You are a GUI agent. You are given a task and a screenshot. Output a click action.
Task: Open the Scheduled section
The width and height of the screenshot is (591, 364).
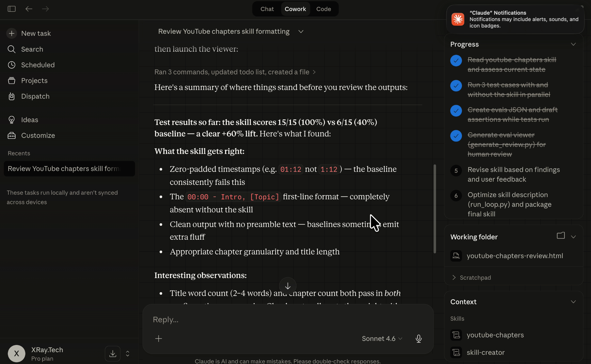(x=38, y=65)
